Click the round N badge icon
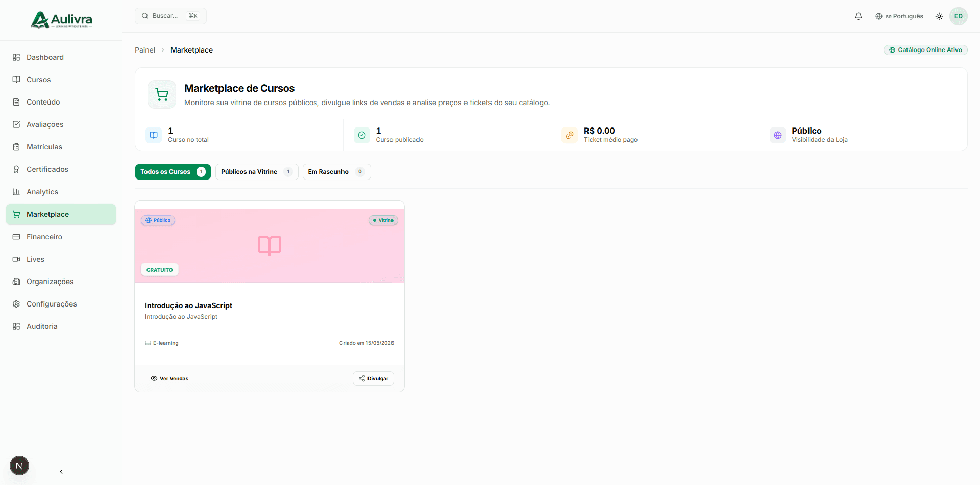 click(19, 466)
